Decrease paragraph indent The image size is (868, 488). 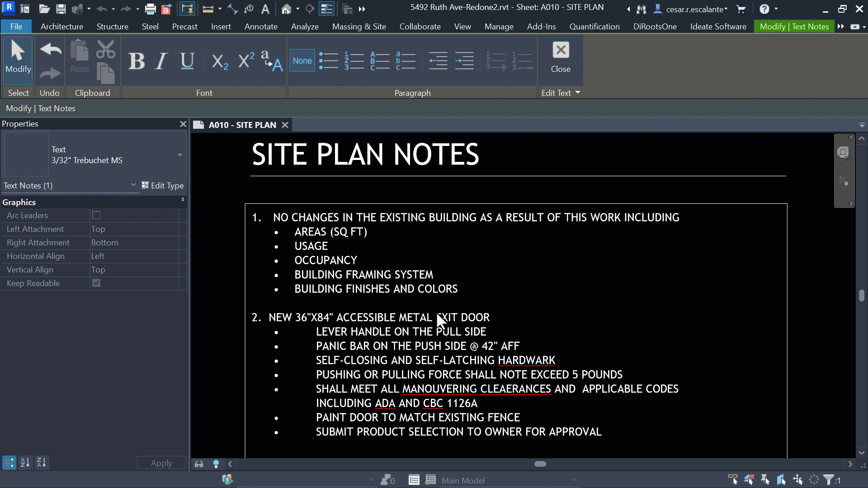coord(438,61)
